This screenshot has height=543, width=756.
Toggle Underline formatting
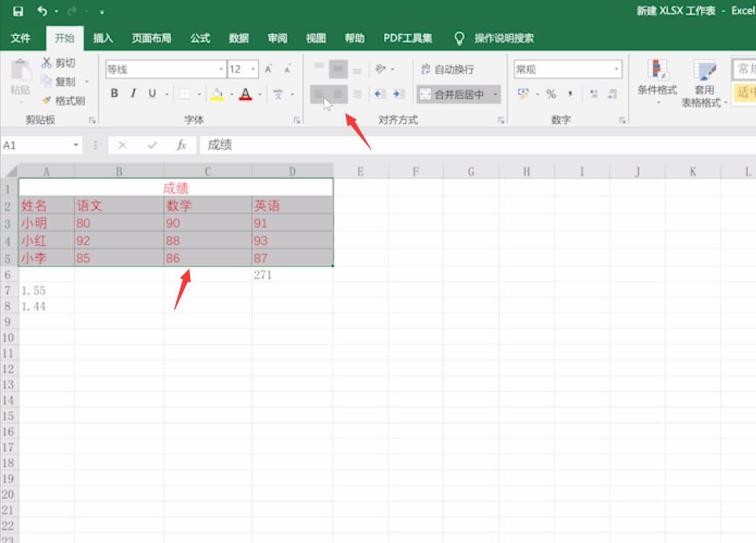pyautogui.click(x=152, y=94)
